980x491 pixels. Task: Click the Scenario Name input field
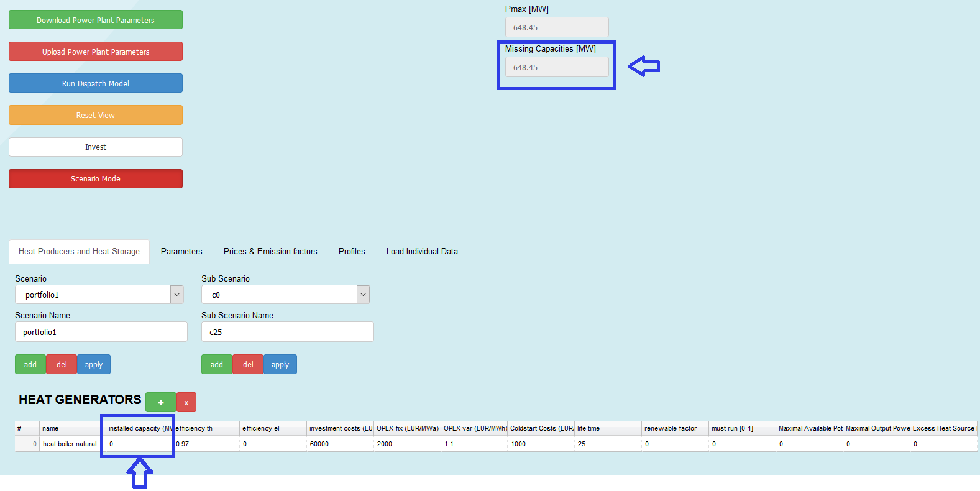tap(101, 332)
